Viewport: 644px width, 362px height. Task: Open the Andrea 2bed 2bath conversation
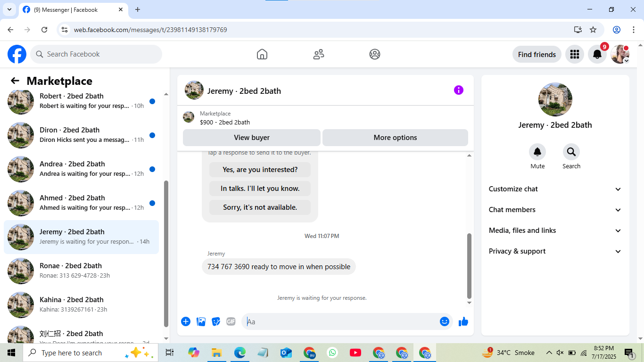pyautogui.click(x=81, y=169)
